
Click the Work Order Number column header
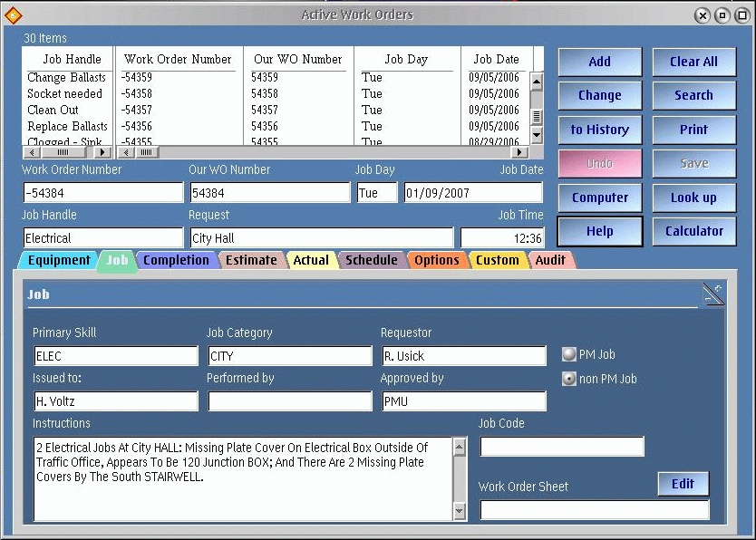point(178,59)
